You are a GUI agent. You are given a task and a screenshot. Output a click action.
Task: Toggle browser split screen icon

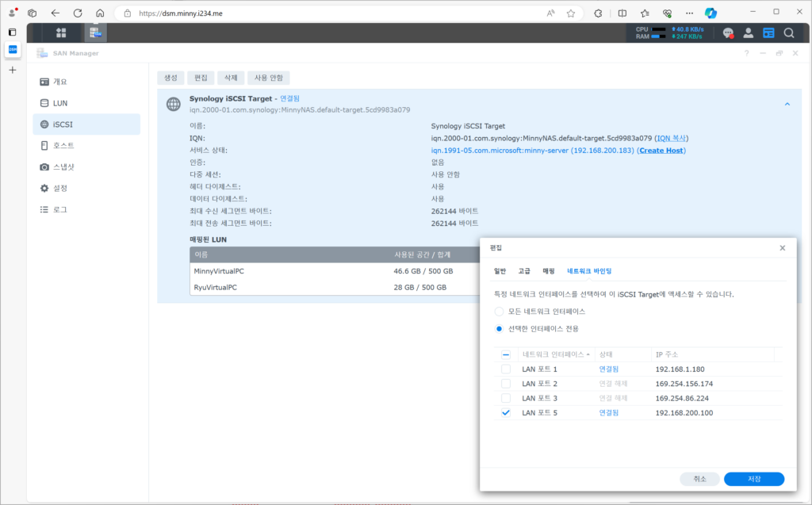click(x=622, y=13)
